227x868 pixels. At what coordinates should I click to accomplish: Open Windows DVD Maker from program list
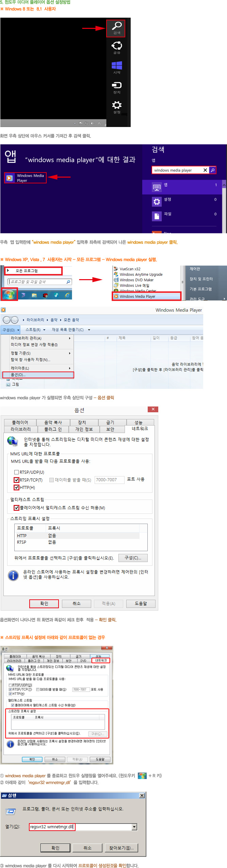[x=133, y=280]
